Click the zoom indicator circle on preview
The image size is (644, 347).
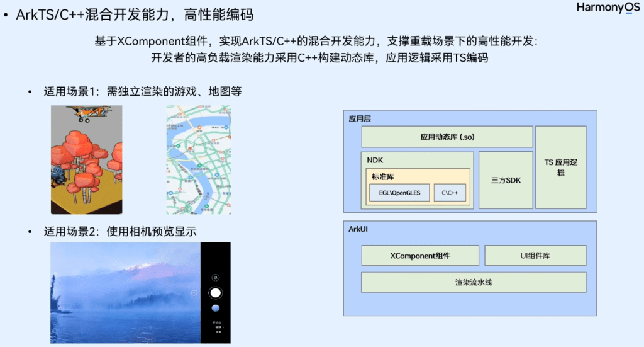click(194, 293)
